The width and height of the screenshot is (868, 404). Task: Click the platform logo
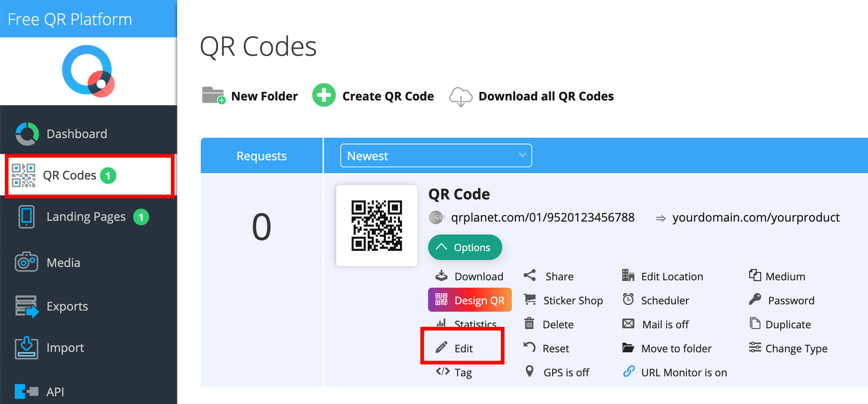click(x=88, y=71)
